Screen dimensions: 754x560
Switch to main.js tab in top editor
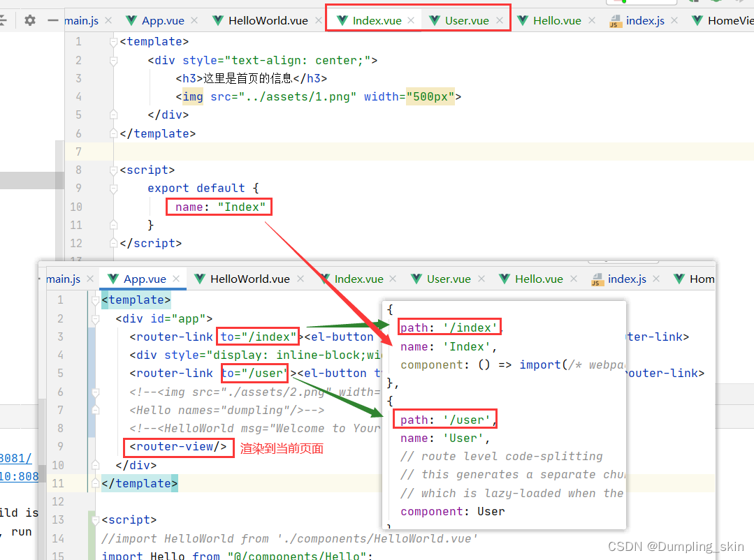81,21
